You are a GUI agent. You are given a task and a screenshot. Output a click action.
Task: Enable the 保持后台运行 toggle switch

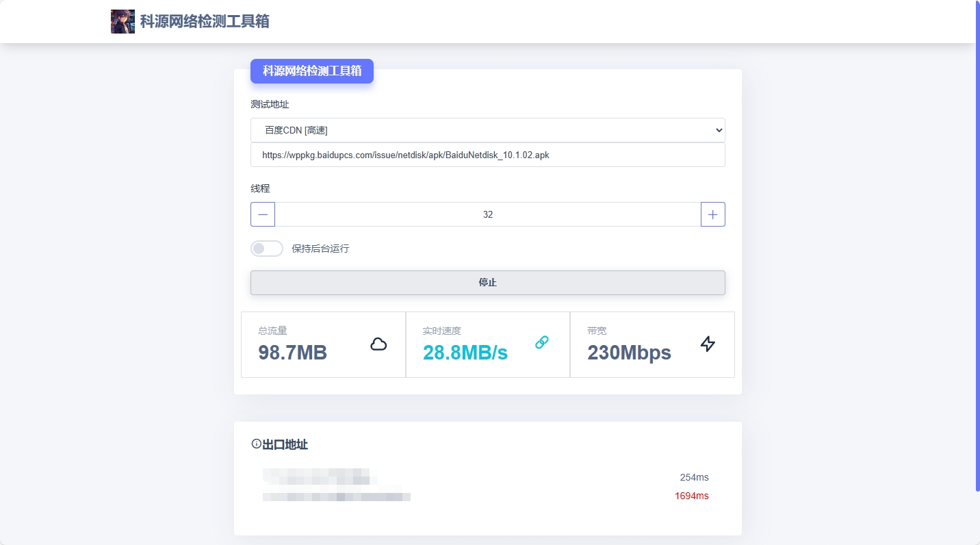tap(267, 249)
